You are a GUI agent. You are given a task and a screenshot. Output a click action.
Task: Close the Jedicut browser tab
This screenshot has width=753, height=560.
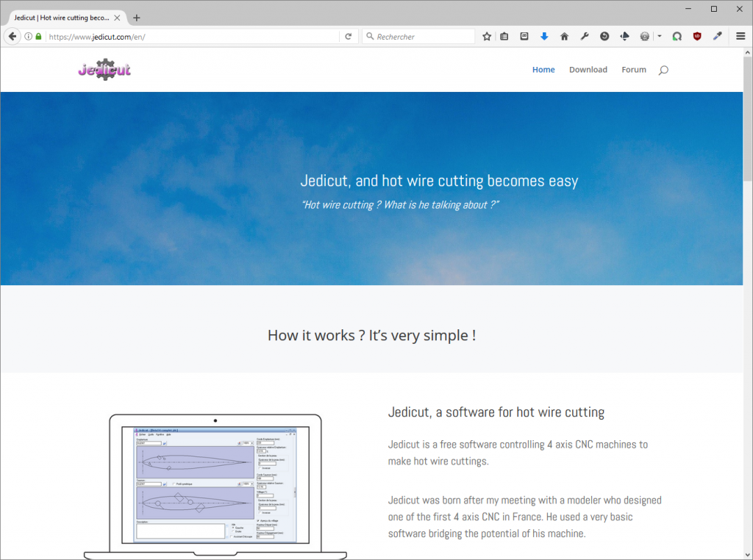point(117,18)
